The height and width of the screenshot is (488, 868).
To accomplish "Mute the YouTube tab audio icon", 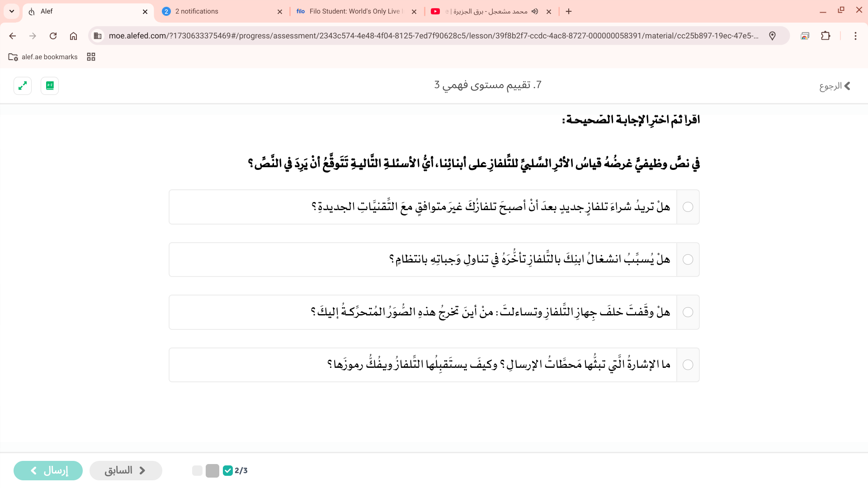I will pos(535,11).
